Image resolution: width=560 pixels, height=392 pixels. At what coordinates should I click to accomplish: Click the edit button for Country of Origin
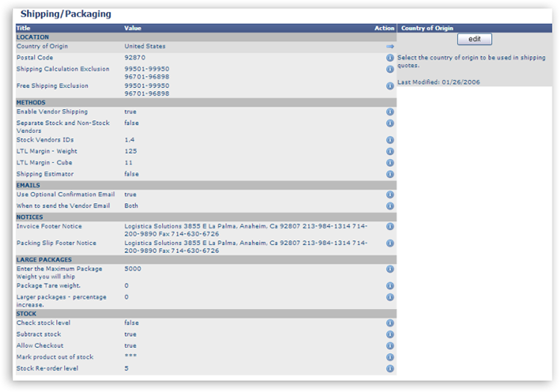click(x=474, y=39)
